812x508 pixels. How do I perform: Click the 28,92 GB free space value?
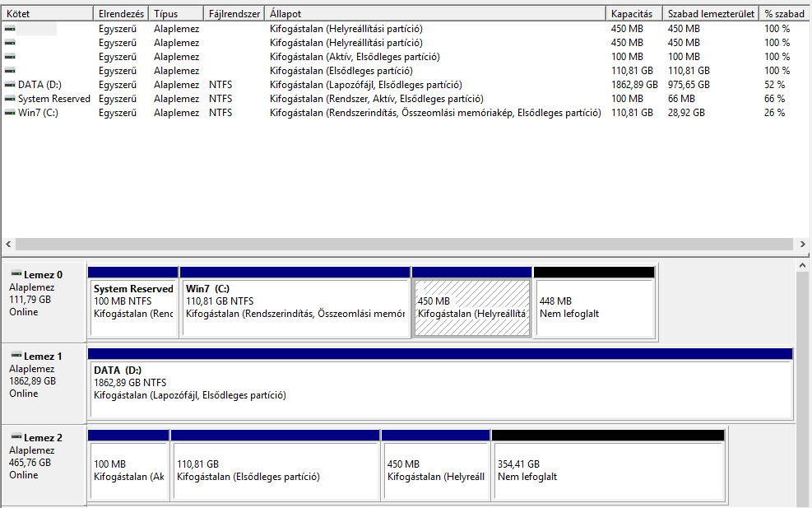click(685, 113)
